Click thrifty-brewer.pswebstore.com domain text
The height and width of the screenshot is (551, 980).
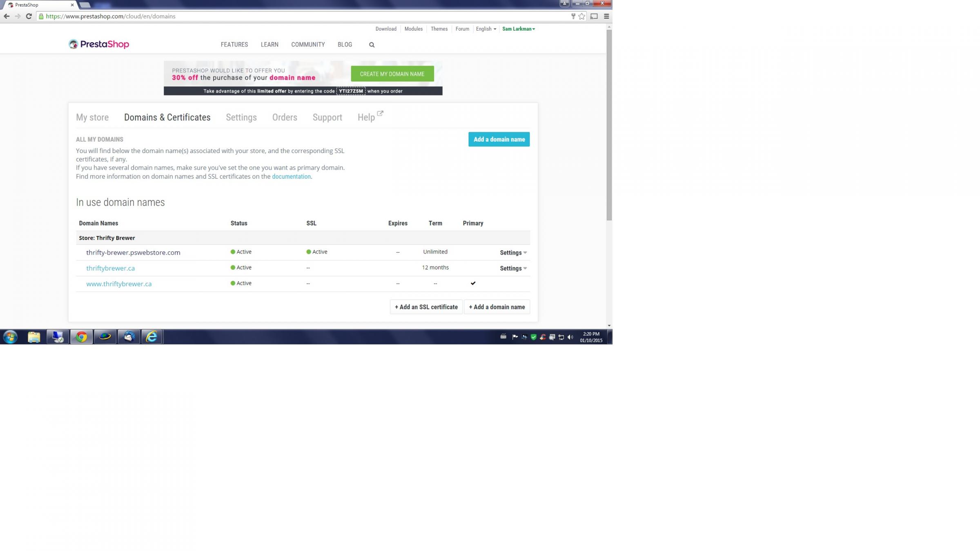coord(133,253)
